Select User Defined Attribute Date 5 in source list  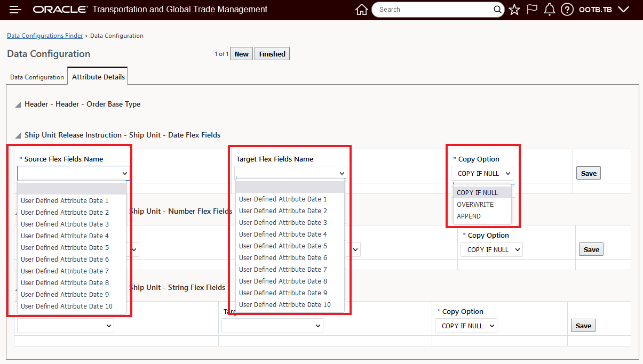click(65, 248)
